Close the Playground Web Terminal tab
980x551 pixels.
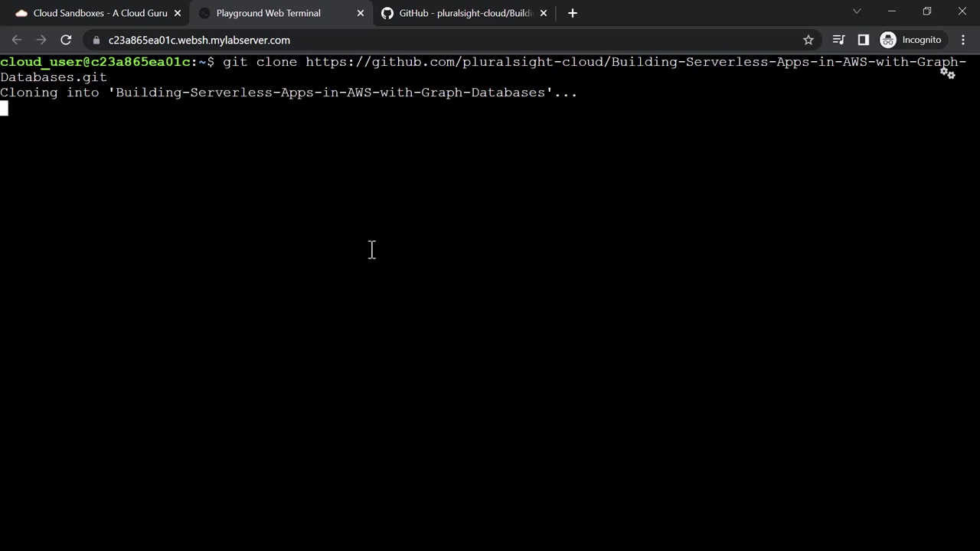(361, 13)
